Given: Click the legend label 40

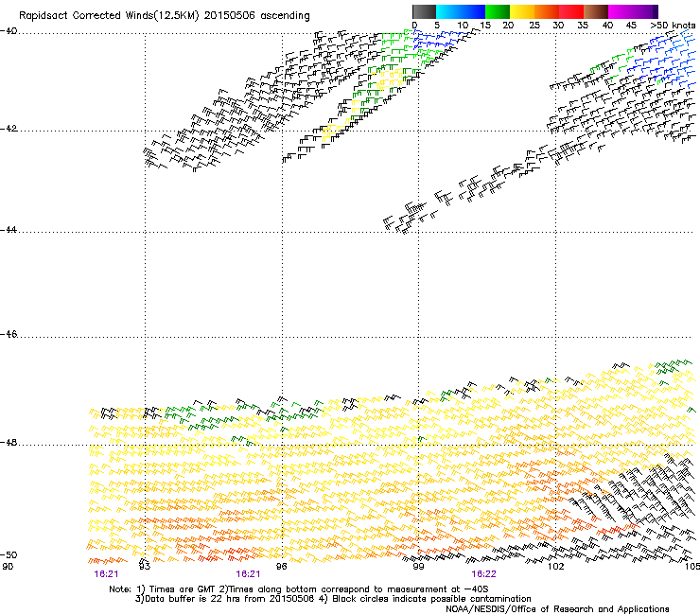Looking at the screenshot, I should [607, 26].
